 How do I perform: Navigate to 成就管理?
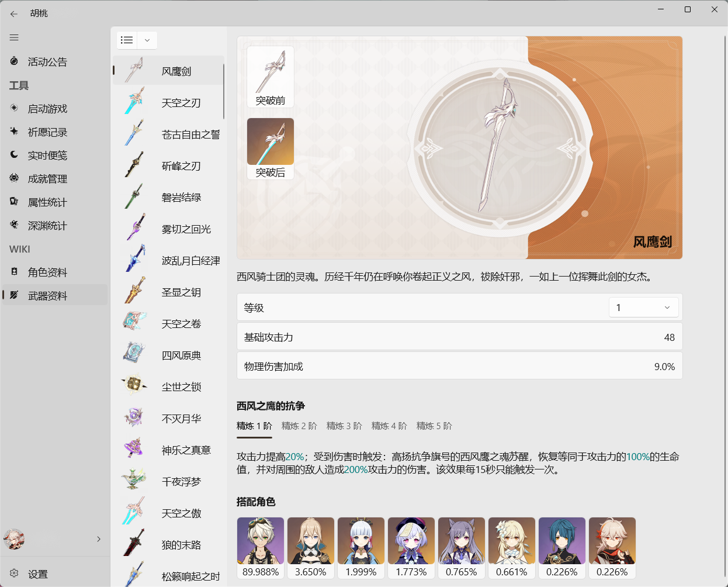click(x=55, y=179)
